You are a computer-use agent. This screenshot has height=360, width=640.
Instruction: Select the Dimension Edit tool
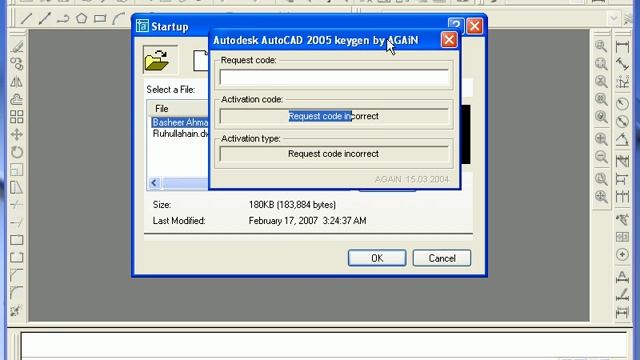point(622,277)
